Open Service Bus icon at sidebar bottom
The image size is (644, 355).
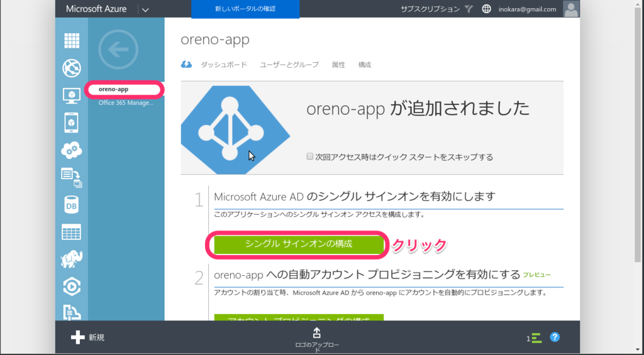tap(72, 312)
